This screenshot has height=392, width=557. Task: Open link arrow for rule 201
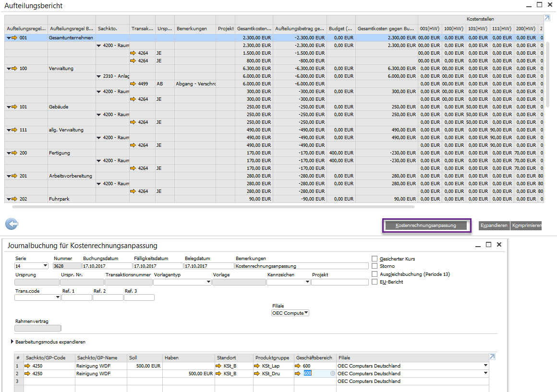click(x=14, y=176)
